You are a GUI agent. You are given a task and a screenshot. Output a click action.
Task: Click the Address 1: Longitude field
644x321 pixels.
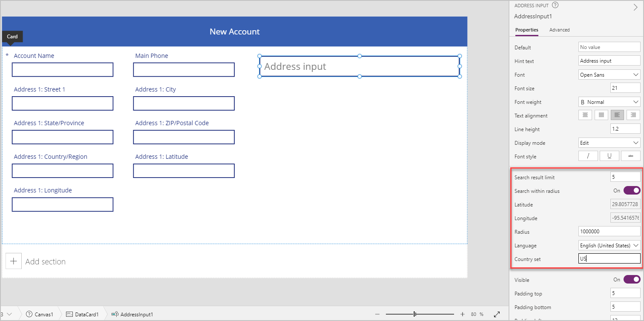tap(63, 204)
